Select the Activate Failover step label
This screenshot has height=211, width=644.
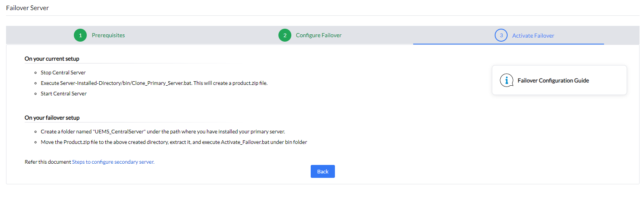pos(533,36)
